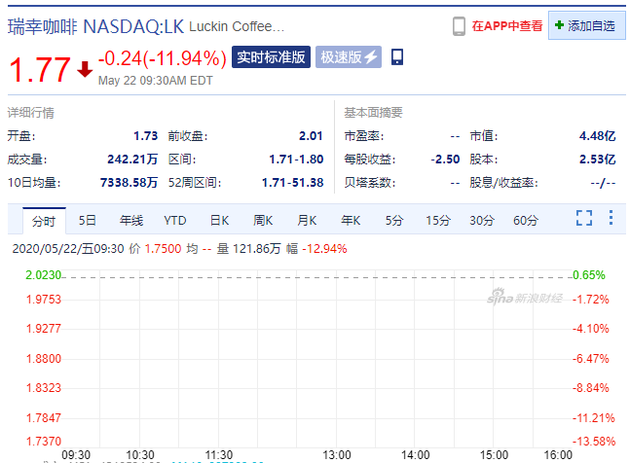The width and height of the screenshot is (630, 463).
Task: Expand the chart to fullscreen
Action: (x=584, y=218)
